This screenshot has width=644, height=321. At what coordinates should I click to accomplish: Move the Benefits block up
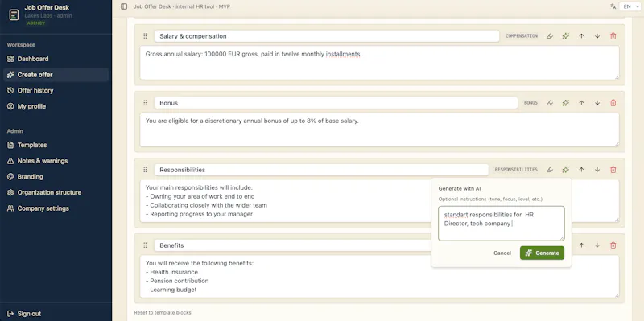(x=581, y=245)
